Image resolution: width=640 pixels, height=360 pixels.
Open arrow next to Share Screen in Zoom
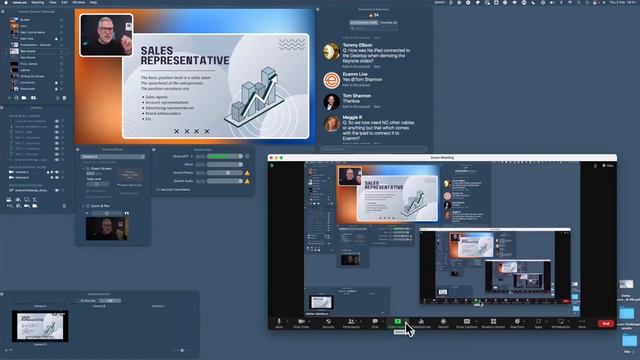coord(407,322)
